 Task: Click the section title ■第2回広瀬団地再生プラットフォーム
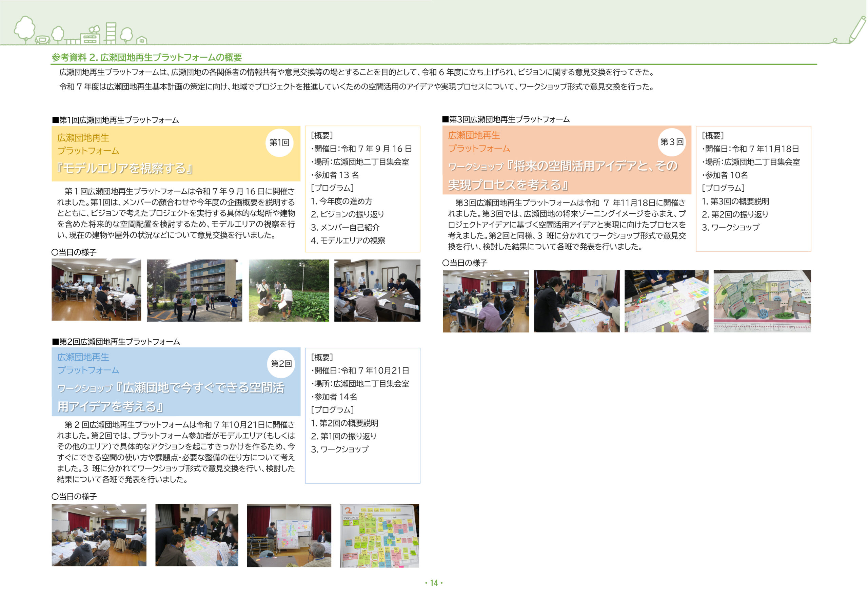[116, 342]
